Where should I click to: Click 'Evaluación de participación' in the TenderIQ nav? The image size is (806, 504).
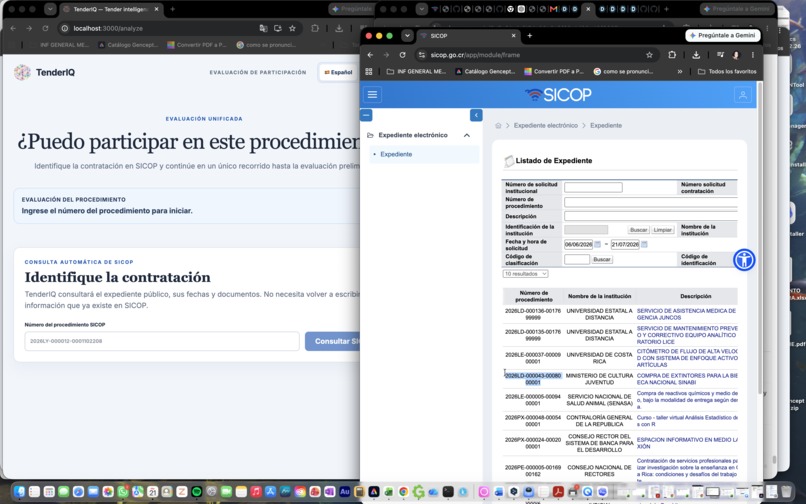coord(258,73)
